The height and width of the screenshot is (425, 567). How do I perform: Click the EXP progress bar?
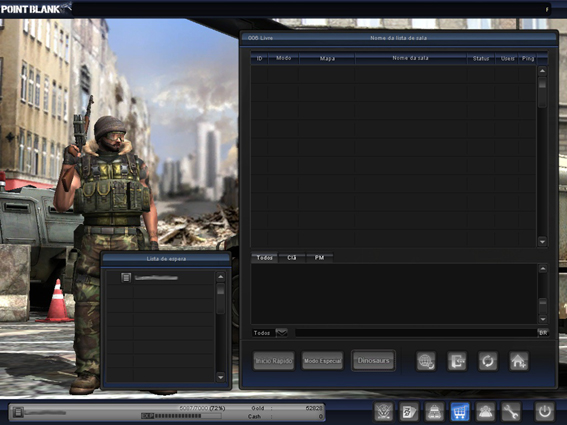[x=182, y=416]
